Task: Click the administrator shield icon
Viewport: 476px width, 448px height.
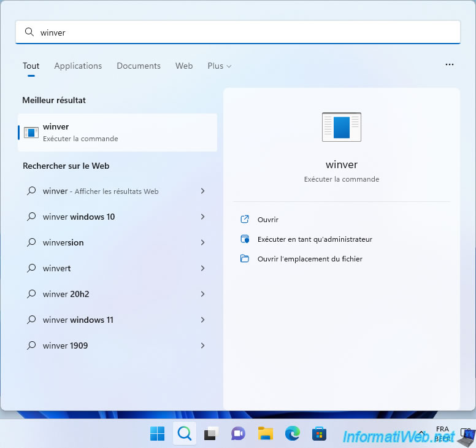Action: [245, 239]
